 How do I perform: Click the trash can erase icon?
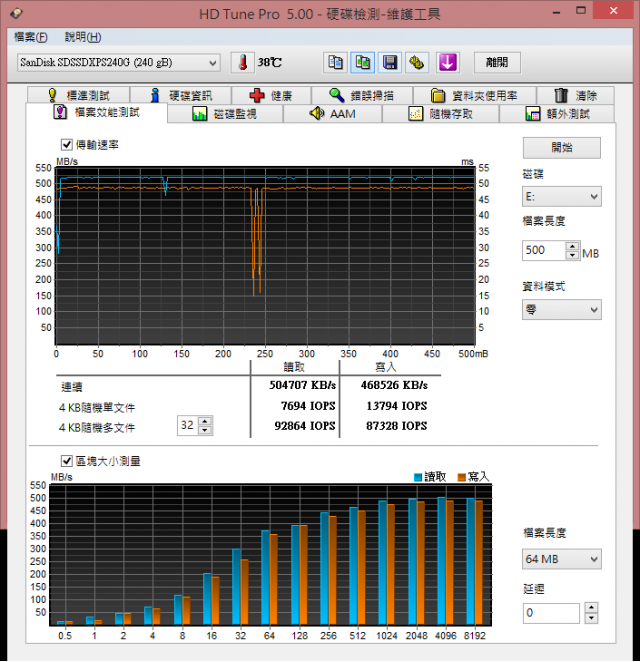tap(561, 95)
